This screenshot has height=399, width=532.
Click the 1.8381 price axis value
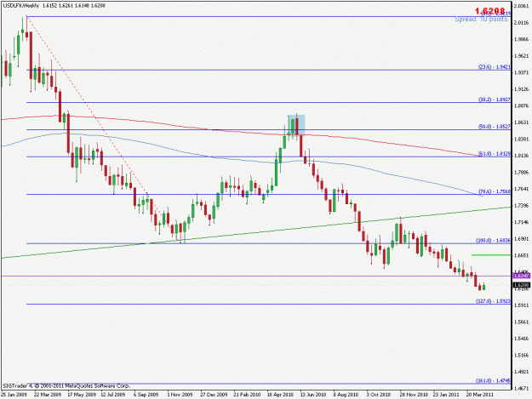coord(522,139)
